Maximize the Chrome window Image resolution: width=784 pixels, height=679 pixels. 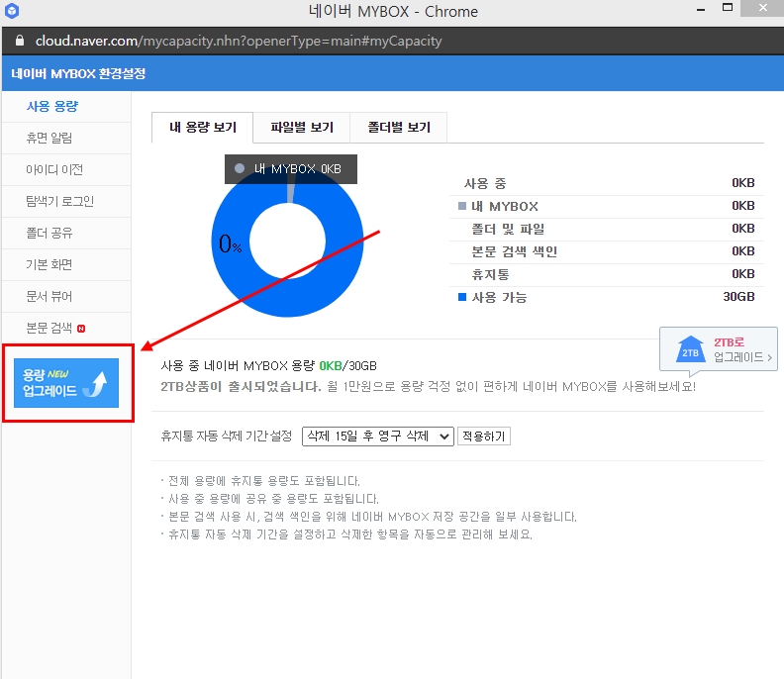728,8
